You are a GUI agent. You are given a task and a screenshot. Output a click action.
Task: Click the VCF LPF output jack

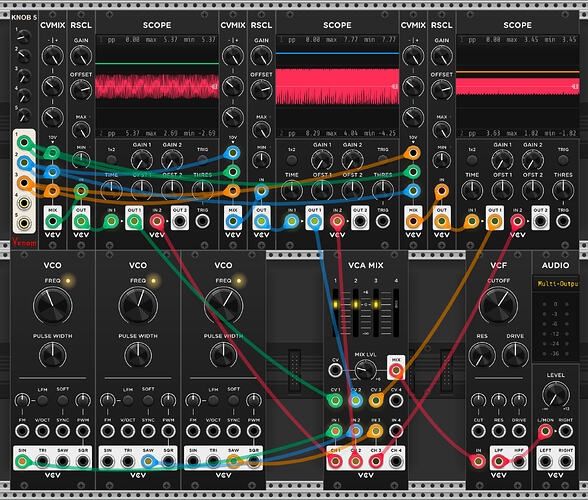click(x=498, y=461)
